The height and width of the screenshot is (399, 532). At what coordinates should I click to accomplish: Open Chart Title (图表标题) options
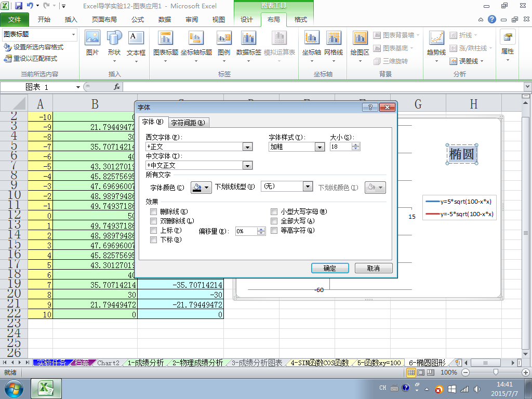(x=166, y=46)
